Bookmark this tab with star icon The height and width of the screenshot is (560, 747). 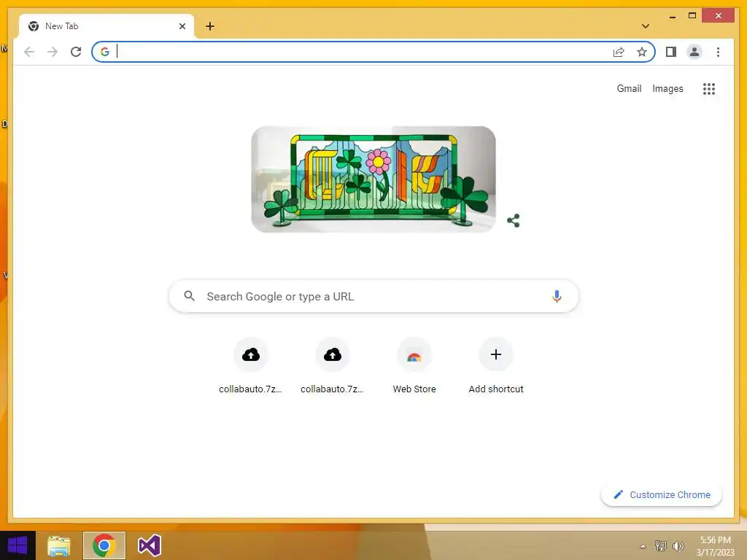pyautogui.click(x=642, y=52)
